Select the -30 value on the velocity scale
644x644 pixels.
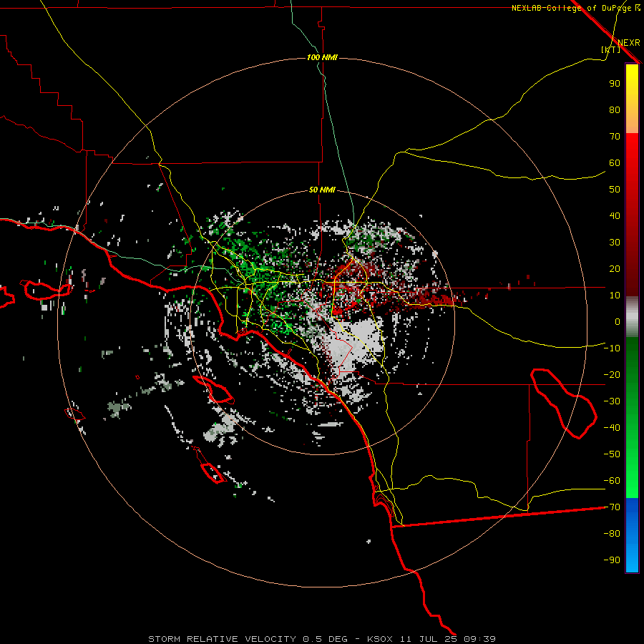(612, 401)
